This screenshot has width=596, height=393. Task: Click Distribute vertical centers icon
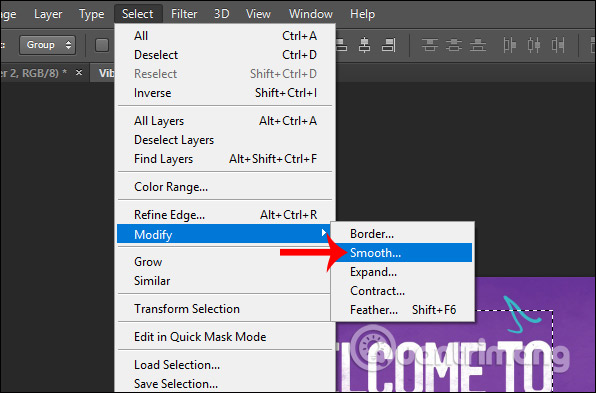click(x=454, y=45)
